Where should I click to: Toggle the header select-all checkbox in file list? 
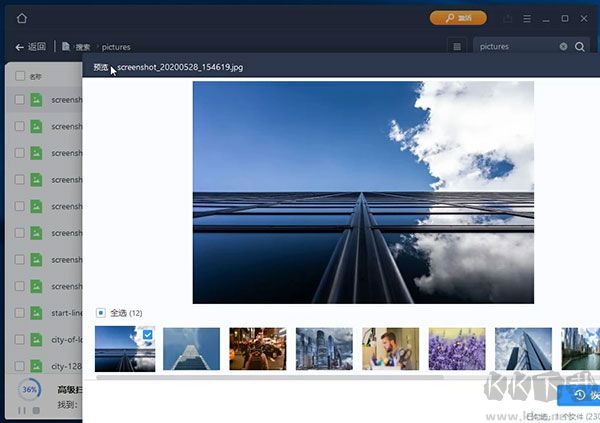(20, 76)
